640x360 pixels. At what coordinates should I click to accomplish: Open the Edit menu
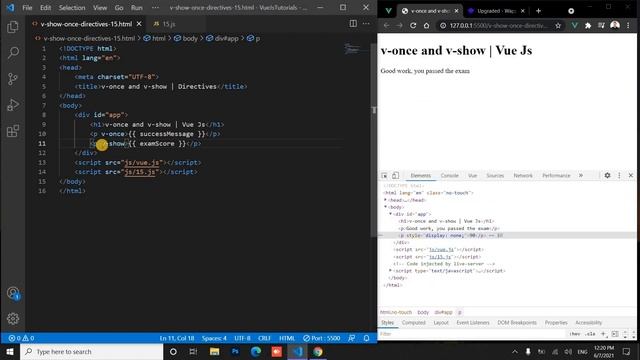pyautogui.click(x=46, y=8)
